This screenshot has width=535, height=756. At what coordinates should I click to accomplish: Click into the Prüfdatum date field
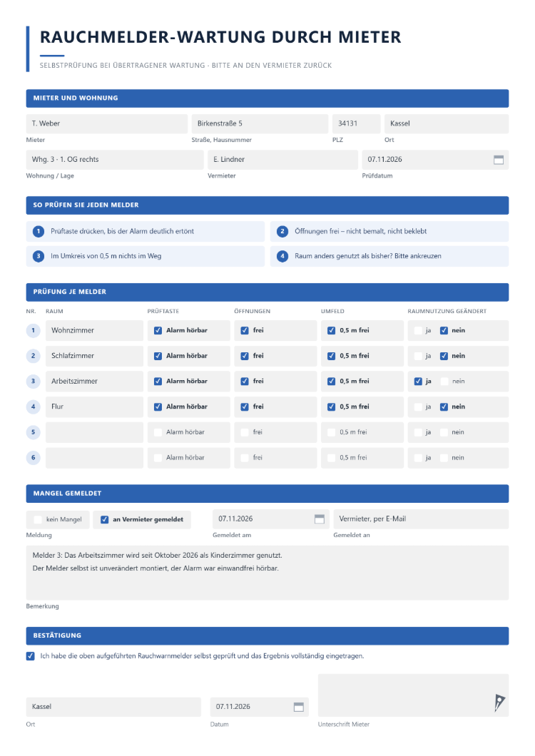pos(435,160)
